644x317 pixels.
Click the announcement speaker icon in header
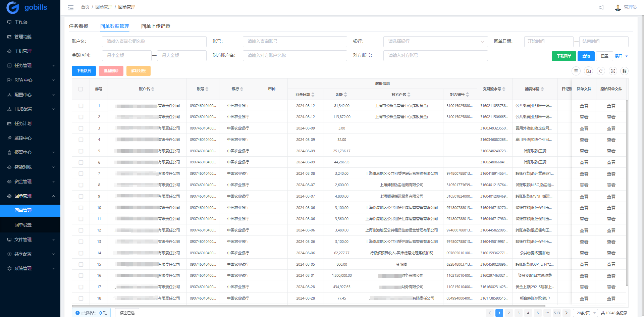pyautogui.click(x=601, y=7)
